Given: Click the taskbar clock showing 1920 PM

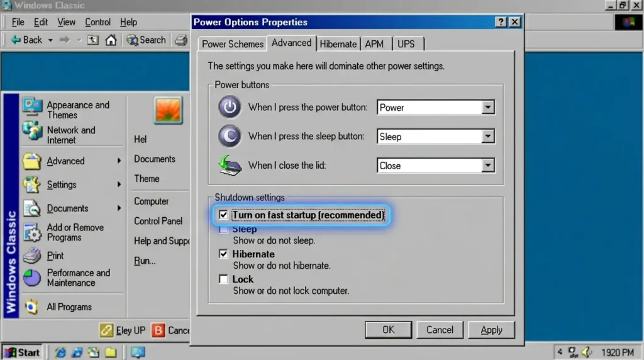Looking at the screenshot, I should click(618, 352).
